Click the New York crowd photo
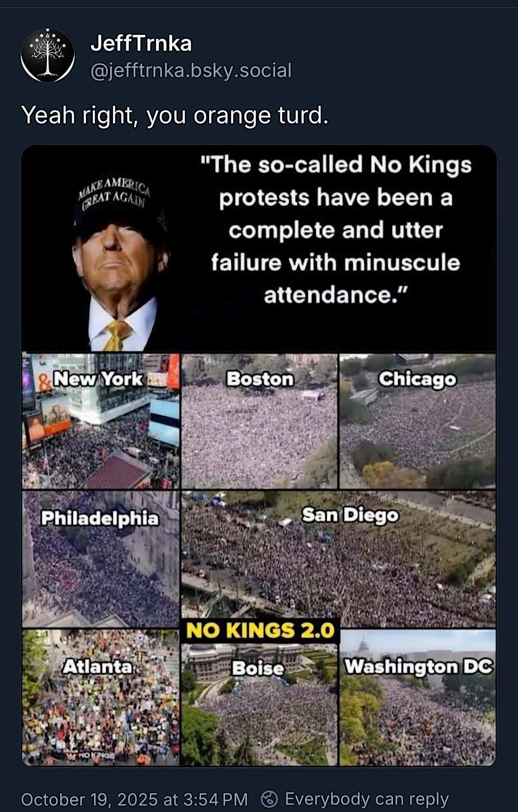 (x=101, y=421)
